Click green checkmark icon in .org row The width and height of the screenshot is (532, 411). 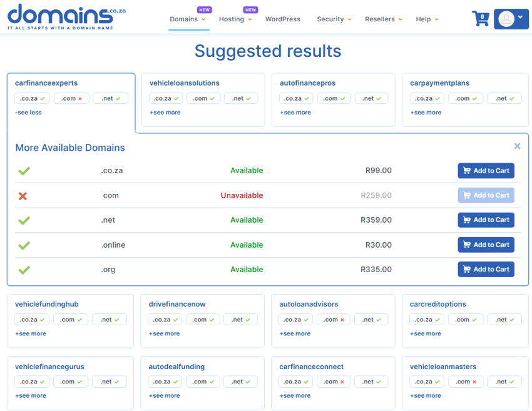click(24, 270)
